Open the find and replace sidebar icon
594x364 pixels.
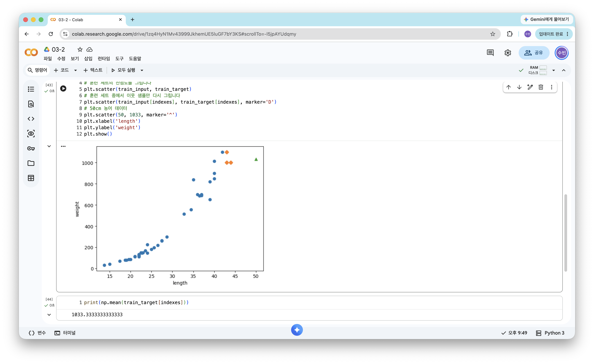[x=31, y=104]
